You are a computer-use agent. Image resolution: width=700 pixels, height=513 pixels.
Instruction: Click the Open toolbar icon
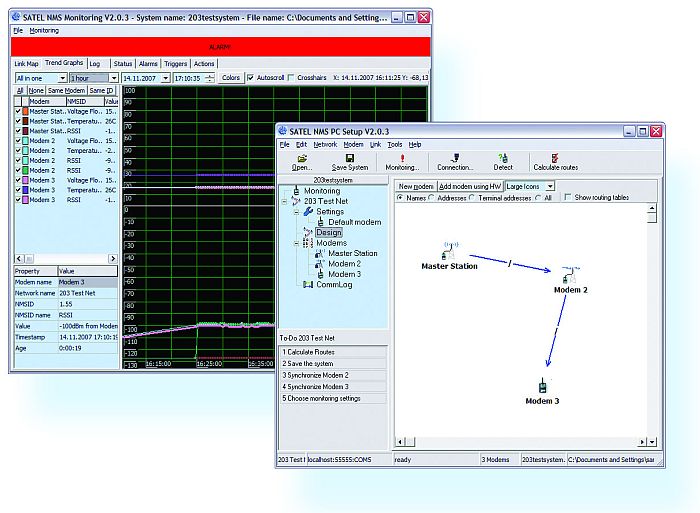coord(302,159)
